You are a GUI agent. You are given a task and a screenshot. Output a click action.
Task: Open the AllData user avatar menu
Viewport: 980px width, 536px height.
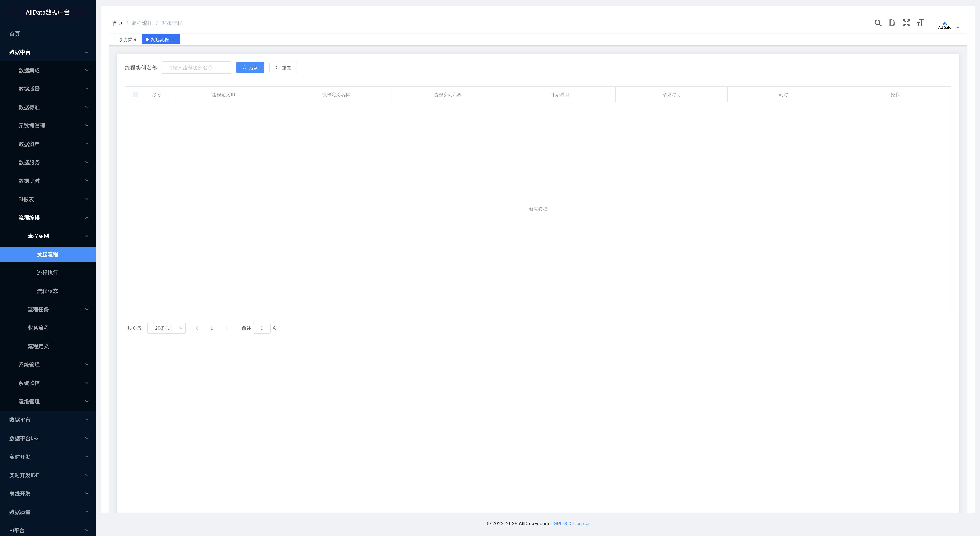[x=948, y=25]
